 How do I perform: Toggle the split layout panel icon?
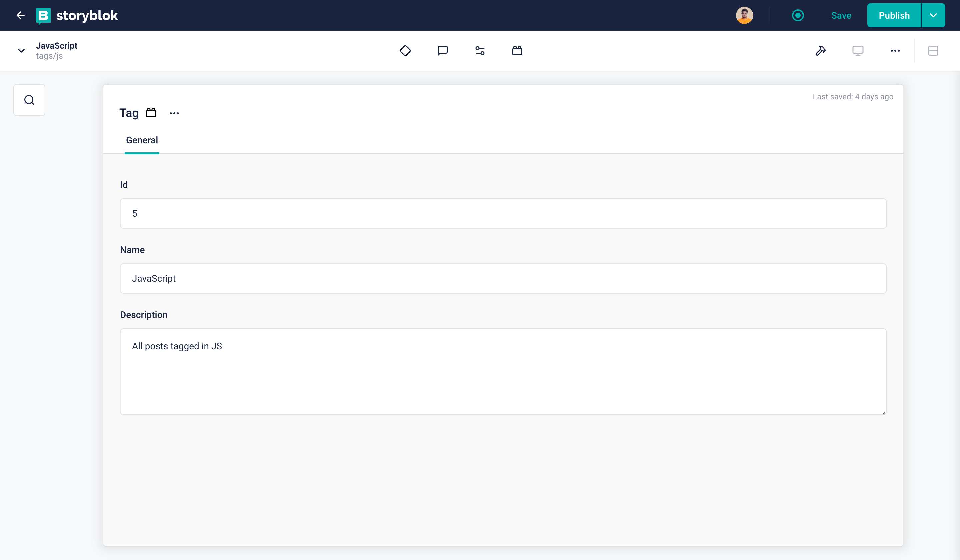tap(933, 51)
